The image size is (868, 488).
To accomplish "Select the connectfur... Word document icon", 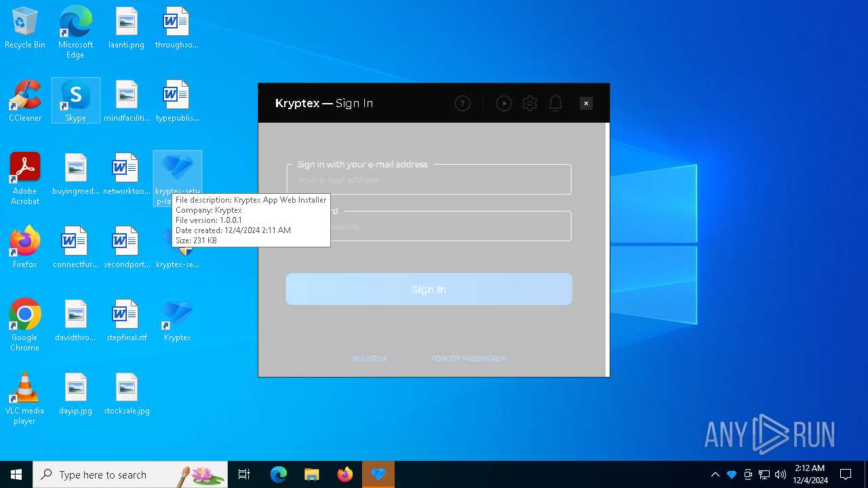I will point(75,247).
